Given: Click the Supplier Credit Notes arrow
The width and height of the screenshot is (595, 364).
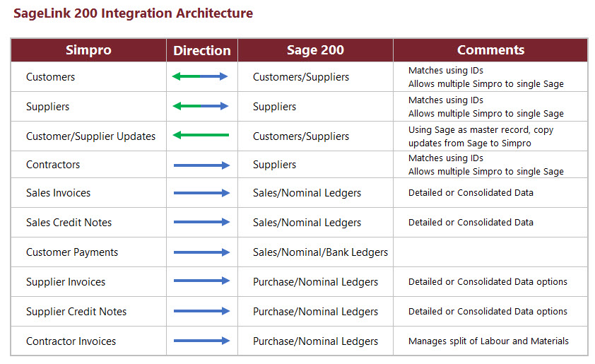Looking at the screenshot, I should pos(202,311).
